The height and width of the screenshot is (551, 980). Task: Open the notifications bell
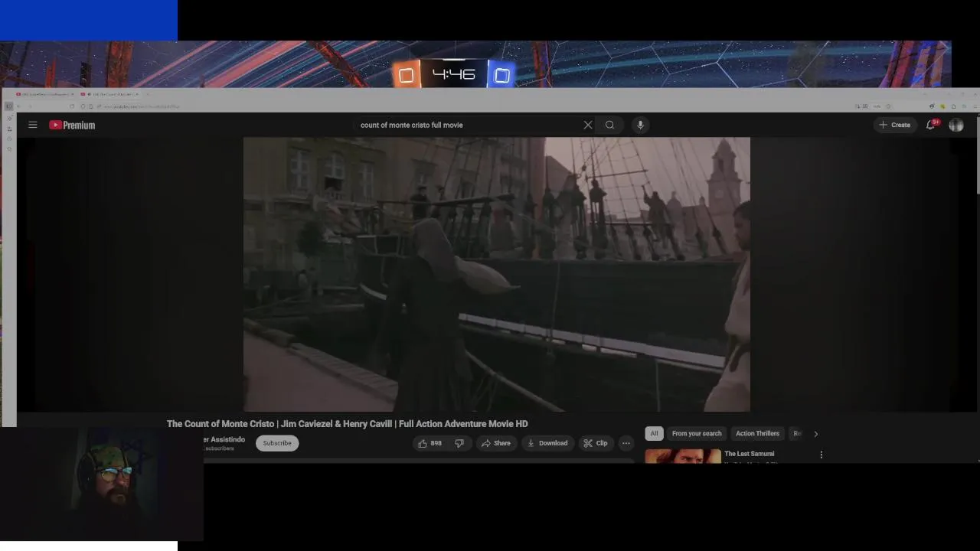coord(931,125)
